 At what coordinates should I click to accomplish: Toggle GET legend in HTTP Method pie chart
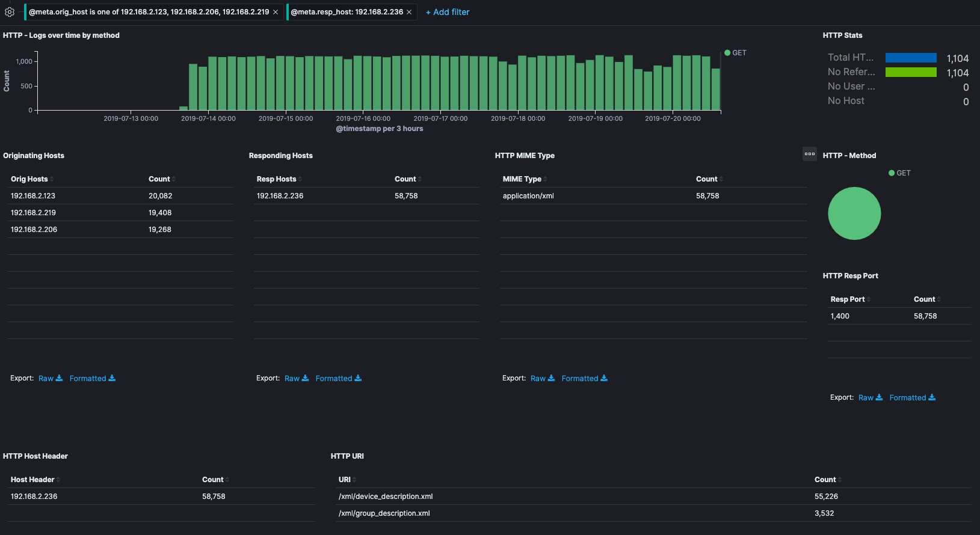900,173
